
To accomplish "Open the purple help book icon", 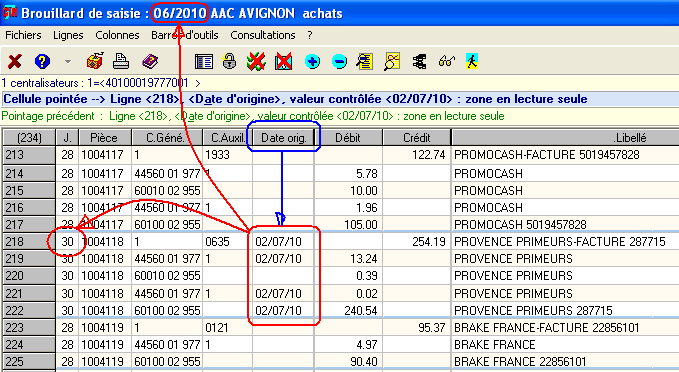I will (150, 61).
